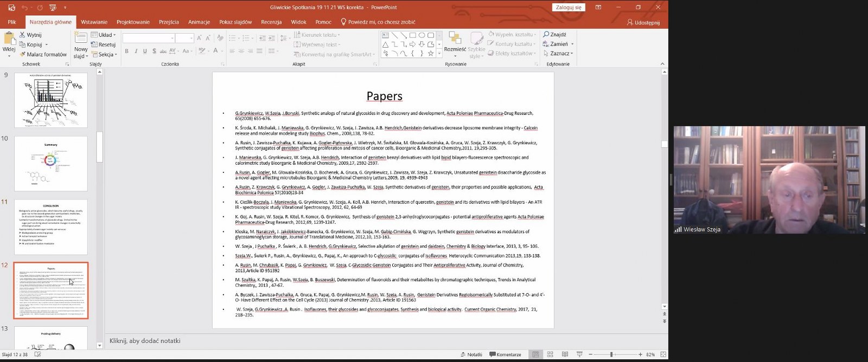Click the zoom slider handle
Image resolution: width=868 pixels, height=362 pixels.
tap(611, 354)
